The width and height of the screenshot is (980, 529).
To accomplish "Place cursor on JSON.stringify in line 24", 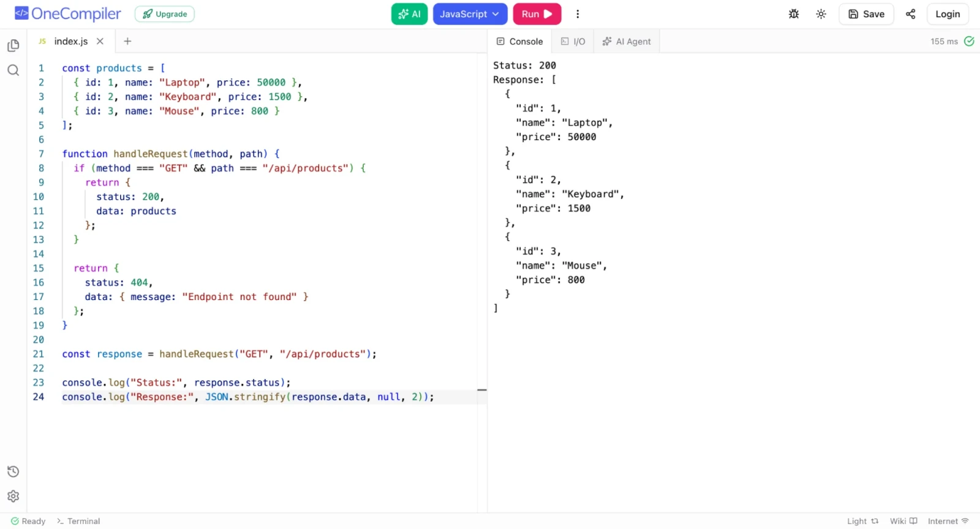I will (x=245, y=397).
